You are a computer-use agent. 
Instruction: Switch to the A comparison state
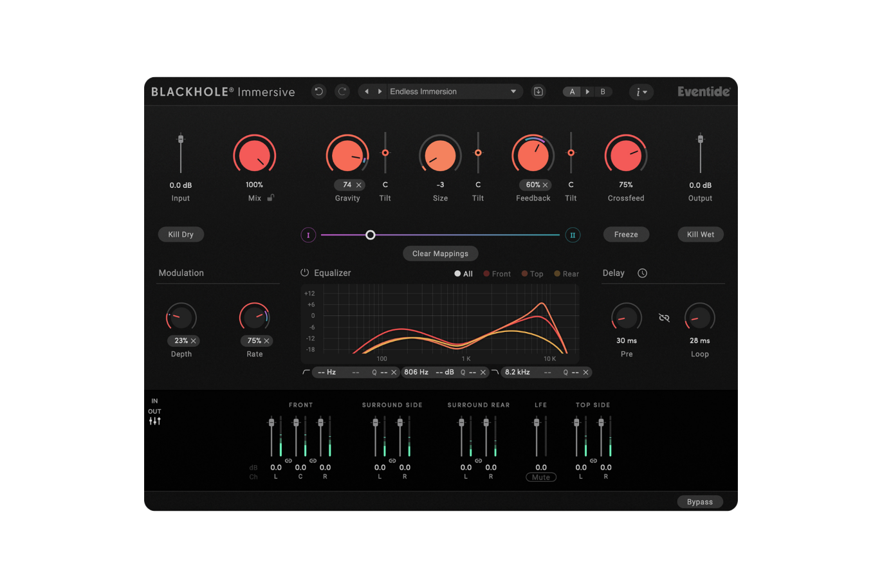[x=572, y=92]
